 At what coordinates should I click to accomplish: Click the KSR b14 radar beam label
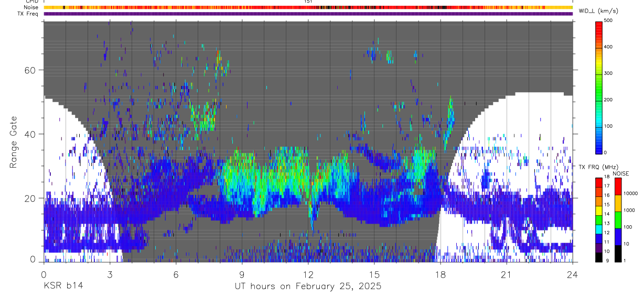point(62,286)
